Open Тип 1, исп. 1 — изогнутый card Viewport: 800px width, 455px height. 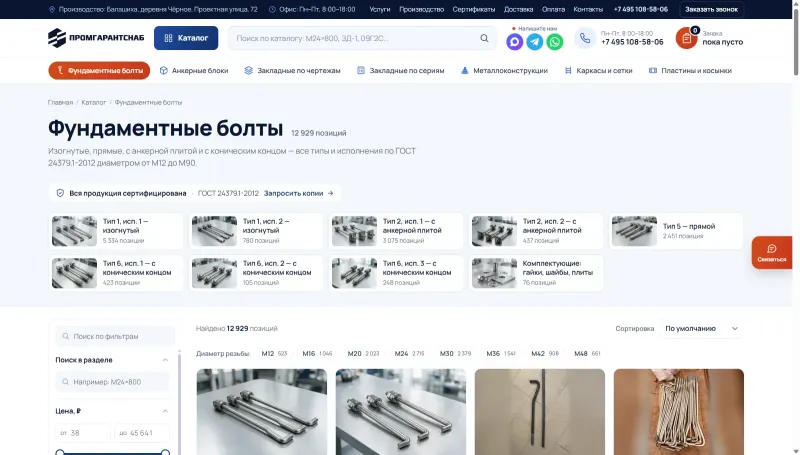116,231
